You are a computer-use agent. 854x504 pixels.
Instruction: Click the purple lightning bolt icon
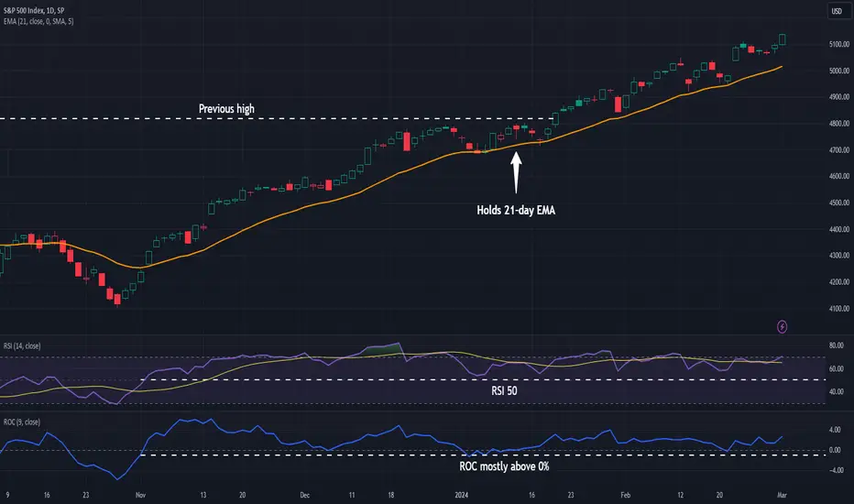pos(782,327)
